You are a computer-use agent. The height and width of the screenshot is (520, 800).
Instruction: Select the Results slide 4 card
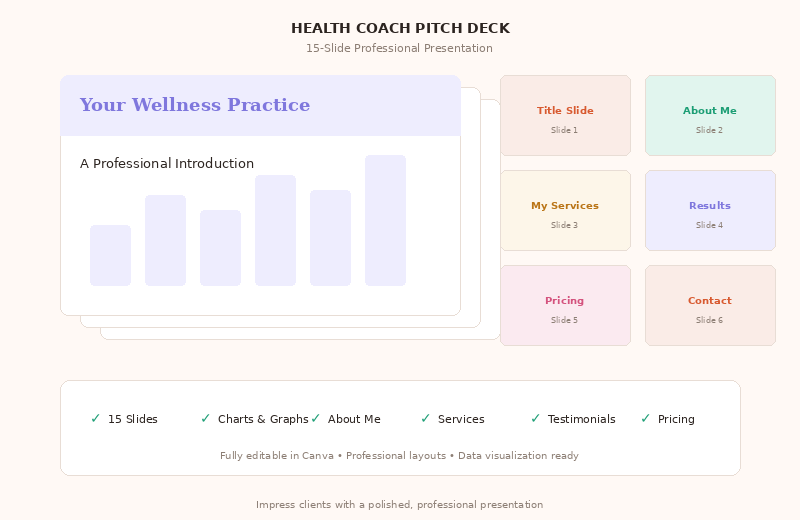click(710, 211)
